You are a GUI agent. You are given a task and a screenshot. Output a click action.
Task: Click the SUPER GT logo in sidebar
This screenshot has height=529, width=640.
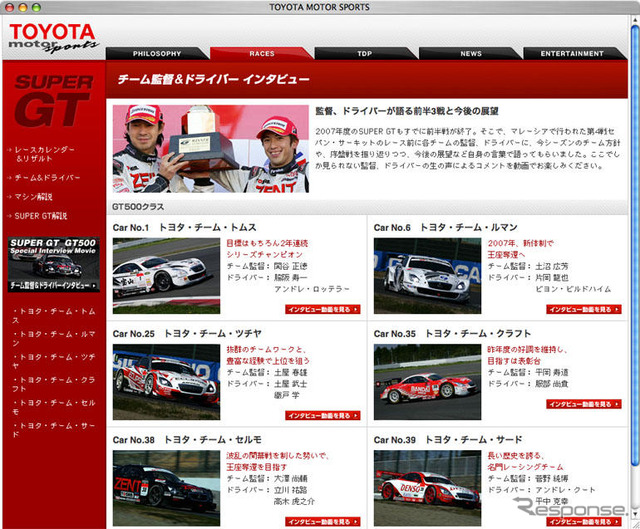click(x=53, y=100)
